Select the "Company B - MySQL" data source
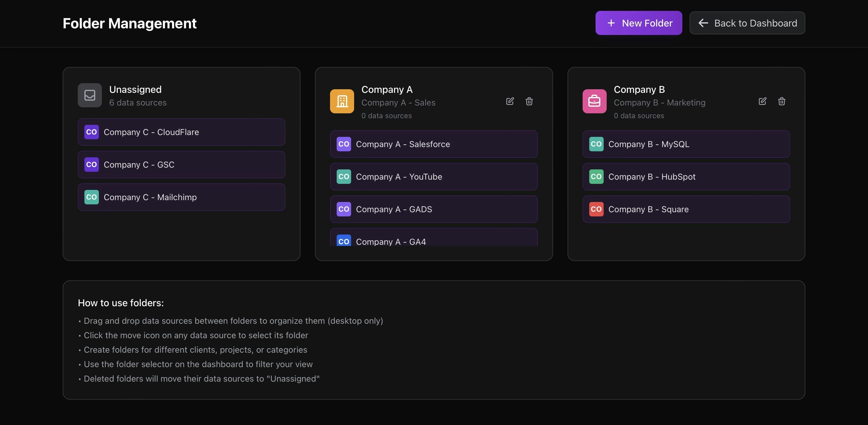 click(x=686, y=144)
